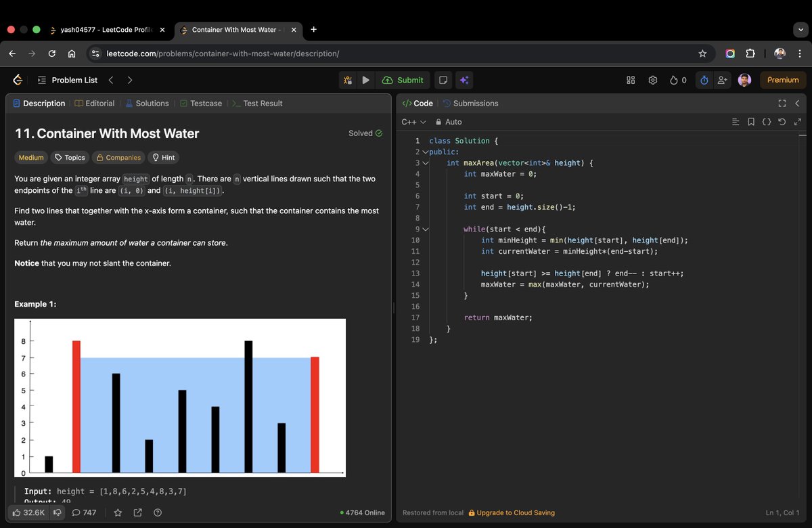Open the layout grid icon
The height and width of the screenshot is (528, 812).
[x=631, y=80]
